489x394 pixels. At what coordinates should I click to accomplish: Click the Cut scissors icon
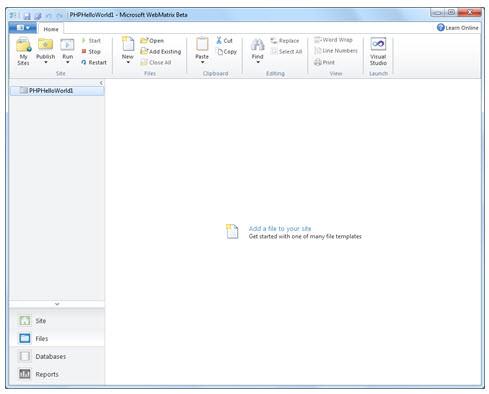219,40
